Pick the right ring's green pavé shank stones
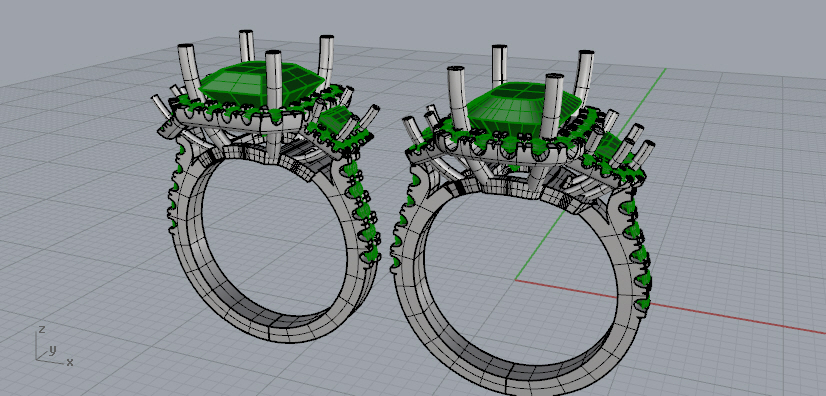 pos(638,248)
